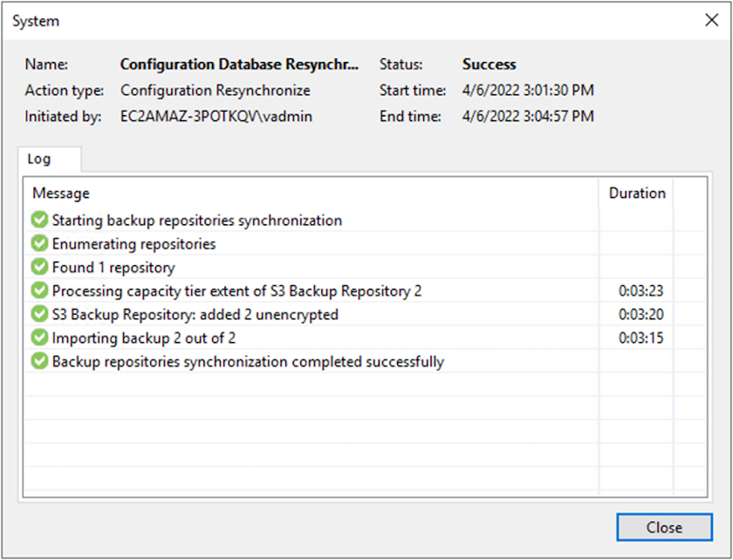Close the System dialog with the X

pos(711,20)
